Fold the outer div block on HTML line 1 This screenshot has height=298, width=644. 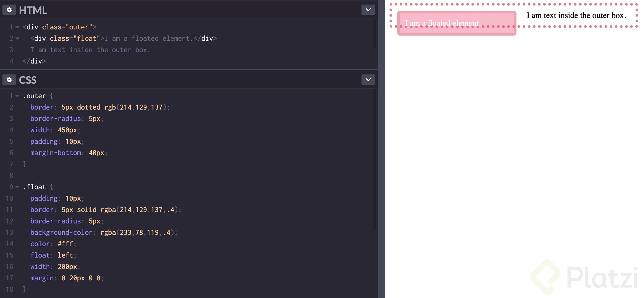[x=17, y=27]
